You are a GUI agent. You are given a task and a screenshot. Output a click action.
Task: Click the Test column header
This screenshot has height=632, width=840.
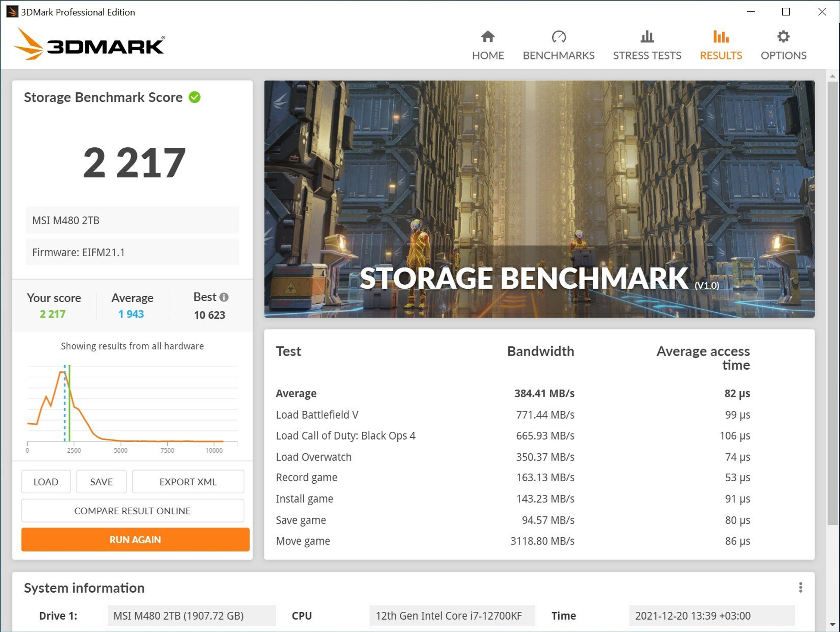288,351
